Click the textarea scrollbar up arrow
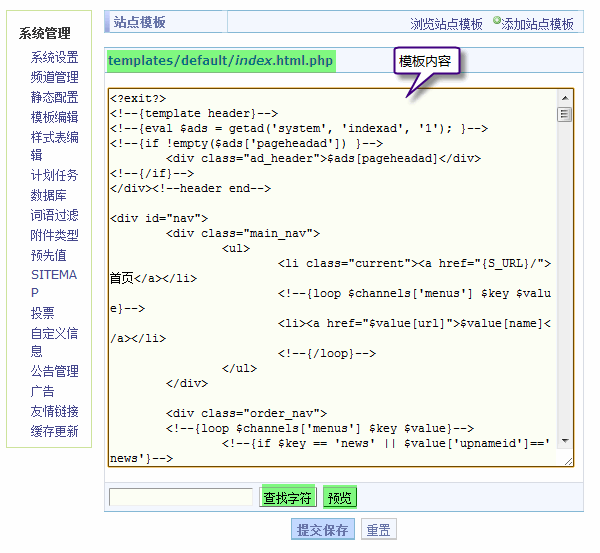600x553 pixels. (x=565, y=98)
